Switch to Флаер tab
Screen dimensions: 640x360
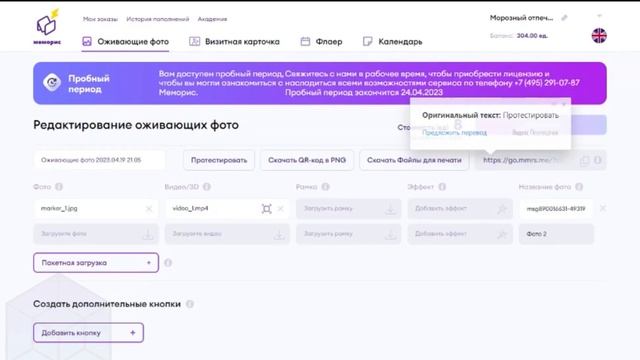tap(321, 42)
